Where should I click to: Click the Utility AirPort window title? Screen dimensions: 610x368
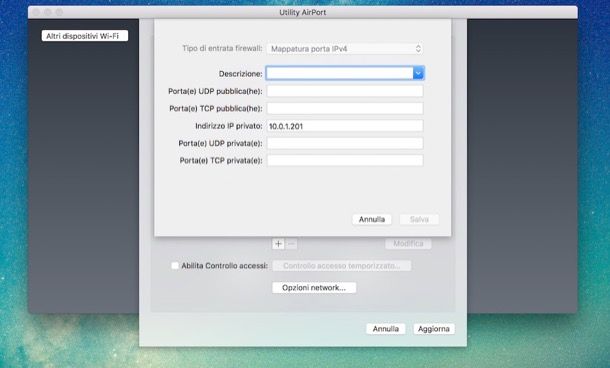tap(303, 12)
